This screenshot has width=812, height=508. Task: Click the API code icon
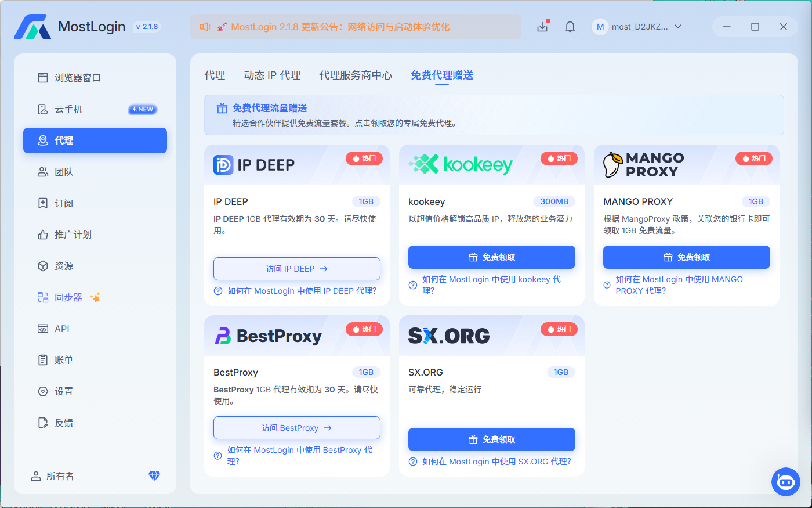[43, 329]
